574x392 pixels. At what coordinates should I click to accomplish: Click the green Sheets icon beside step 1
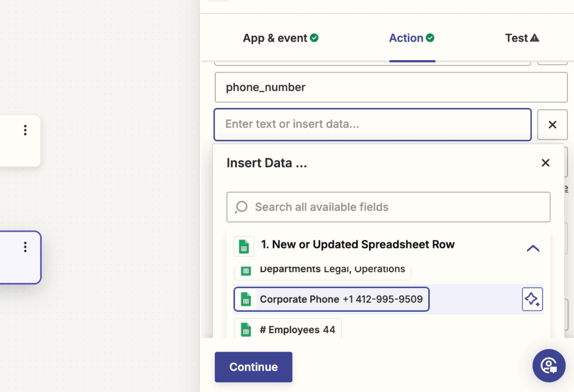pos(243,246)
